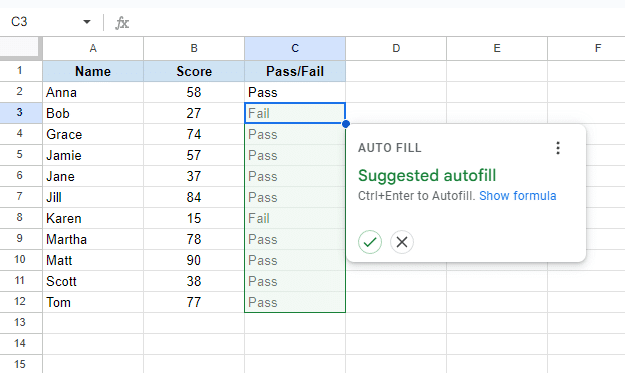Select the cell containing Jamie
The height and width of the screenshot is (373, 625).
[x=93, y=155]
